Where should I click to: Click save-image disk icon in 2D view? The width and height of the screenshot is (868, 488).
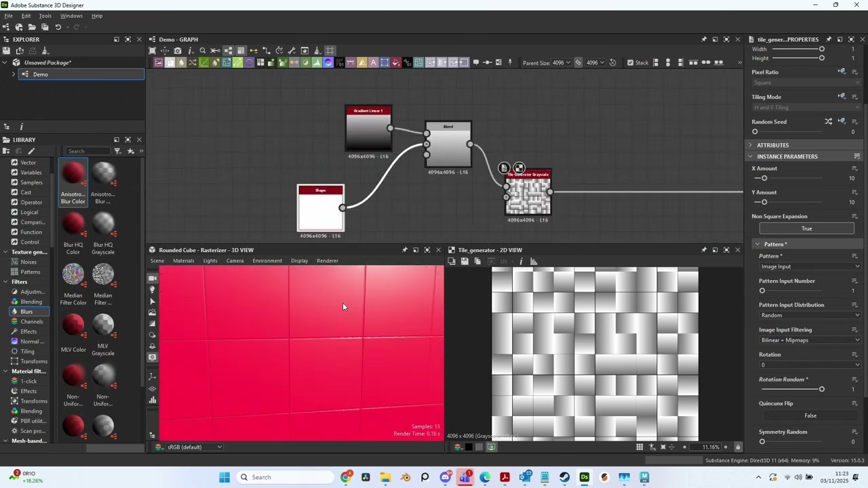click(465, 261)
